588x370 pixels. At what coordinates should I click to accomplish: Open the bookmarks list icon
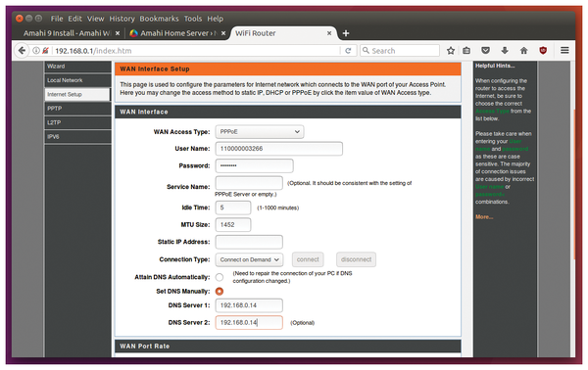[x=466, y=51]
